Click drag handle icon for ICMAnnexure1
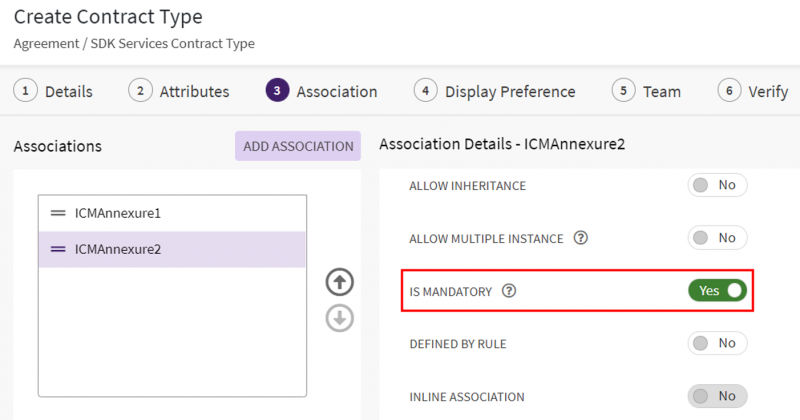 [x=58, y=213]
